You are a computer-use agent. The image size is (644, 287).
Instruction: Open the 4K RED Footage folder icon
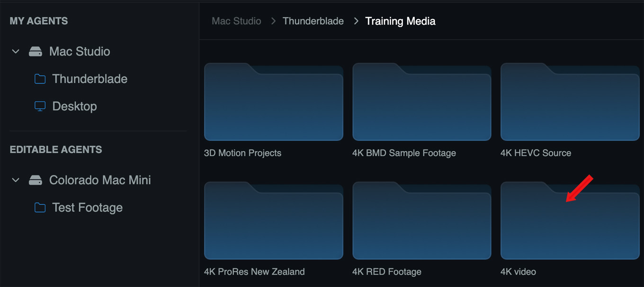(x=421, y=221)
